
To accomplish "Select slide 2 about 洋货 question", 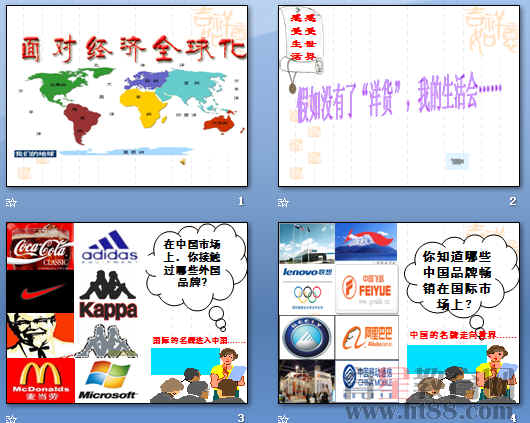I will click(x=399, y=96).
